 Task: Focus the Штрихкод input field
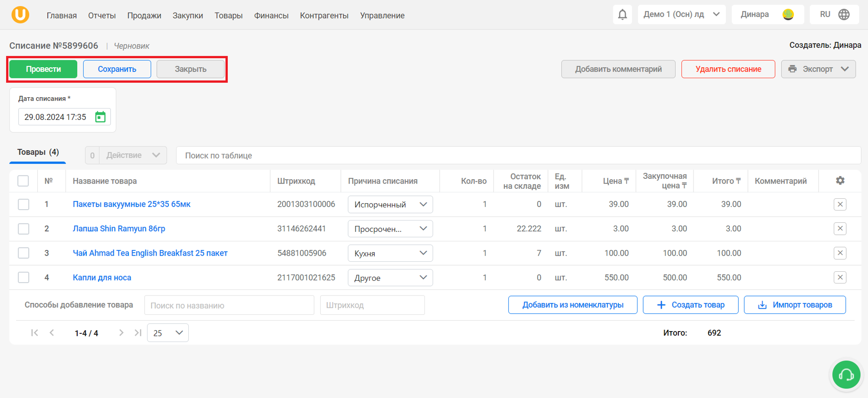coord(372,305)
